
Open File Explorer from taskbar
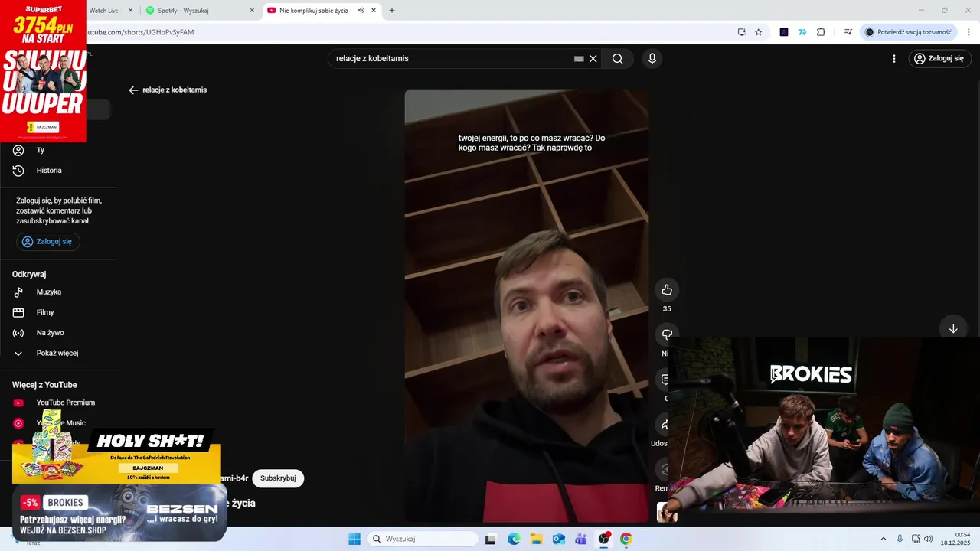click(536, 539)
